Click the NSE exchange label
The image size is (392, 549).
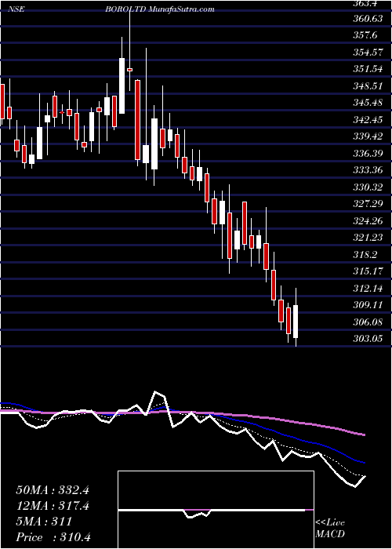click(16, 9)
